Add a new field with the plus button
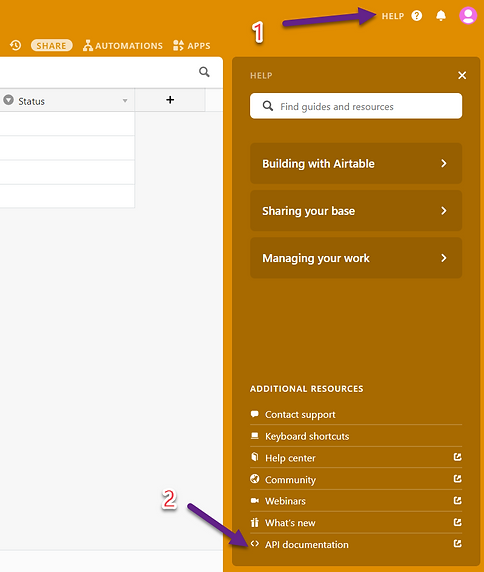The image size is (484, 572). coord(170,100)
